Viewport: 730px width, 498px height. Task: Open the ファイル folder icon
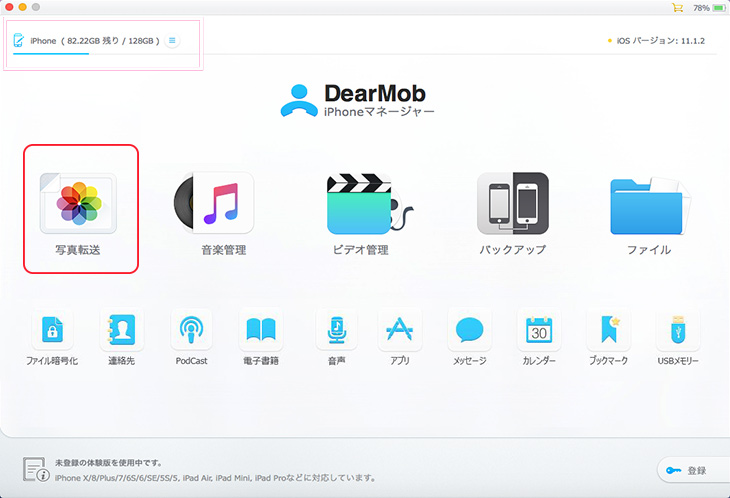(650, 205)
